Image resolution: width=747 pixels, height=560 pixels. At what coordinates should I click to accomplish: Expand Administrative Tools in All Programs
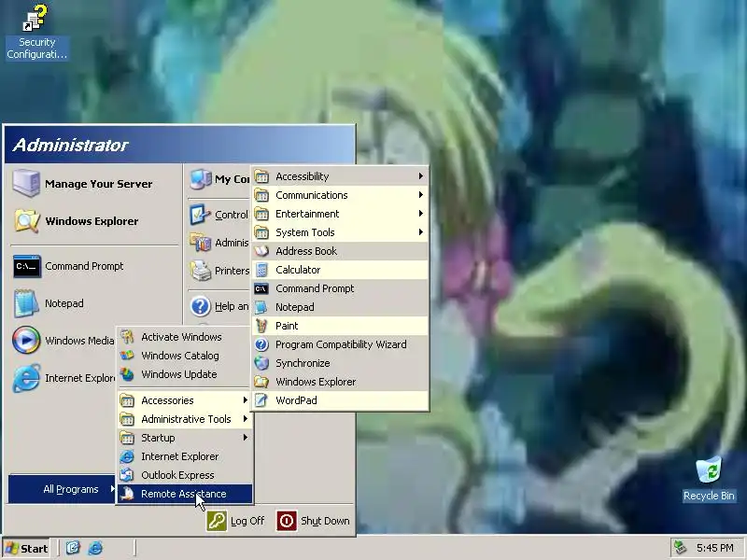[x=185, y=419]
